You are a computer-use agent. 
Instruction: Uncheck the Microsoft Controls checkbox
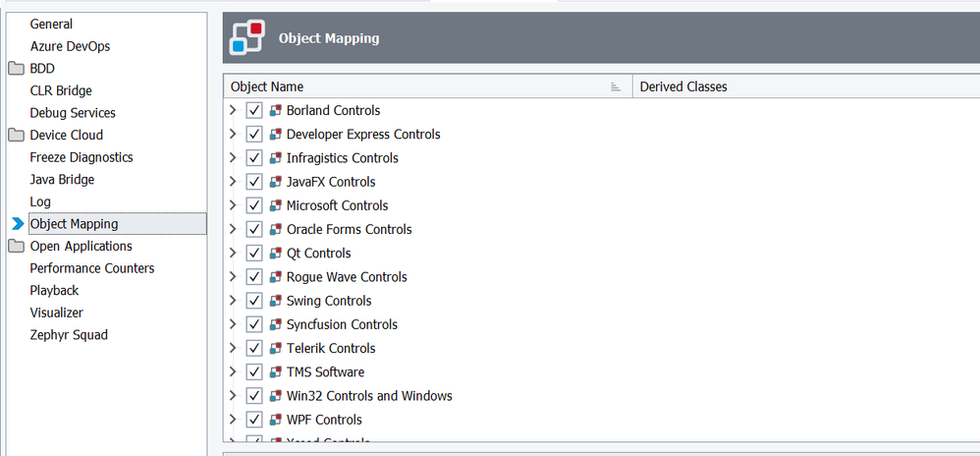[x=254, y=206]
